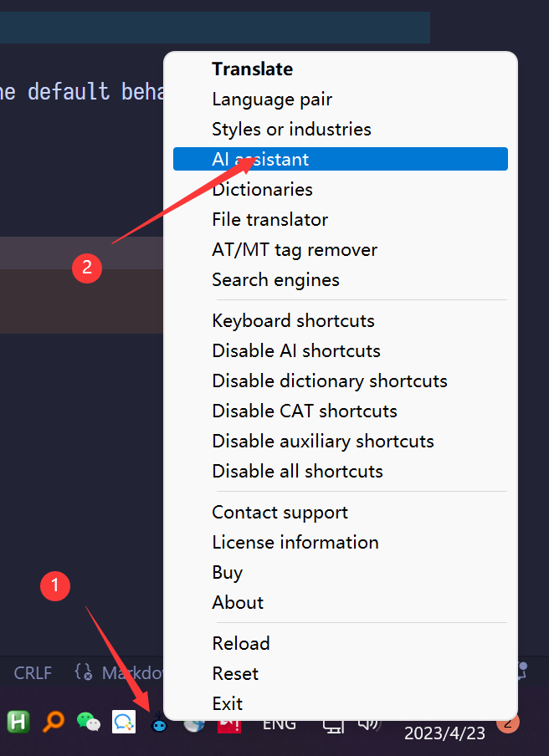Open the CRLF line ending selector
Viewport: 549px width, 756px height.
[33, 672]
